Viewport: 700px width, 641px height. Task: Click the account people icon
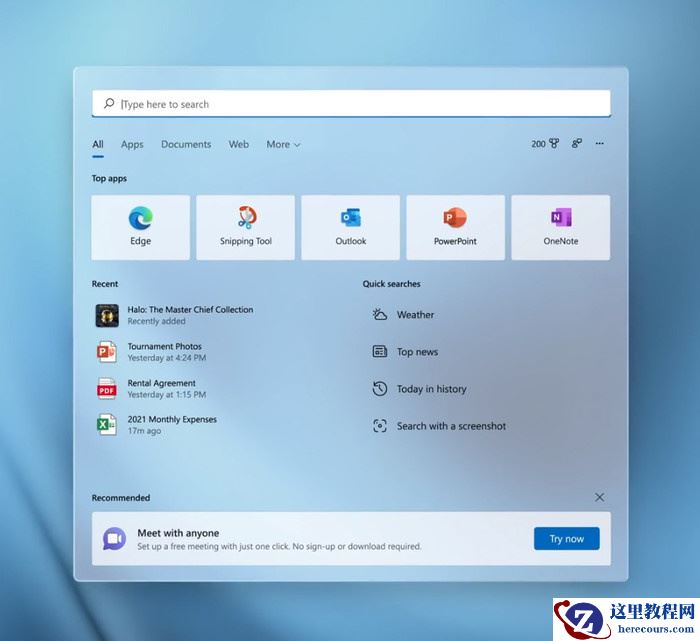[x=577, y=143]
